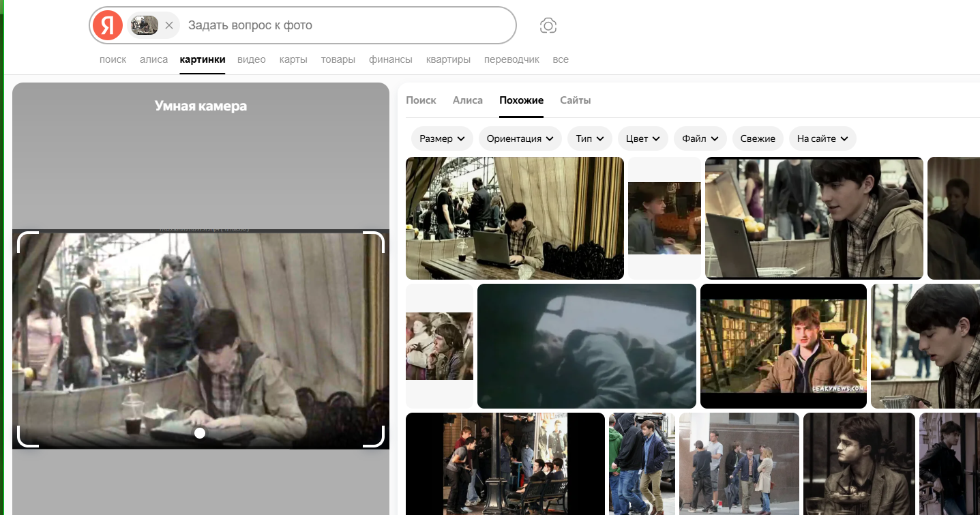The image size is (980, 515).
Task: Click the 'Умная камера' heading
Action: [x=201, y=106]
